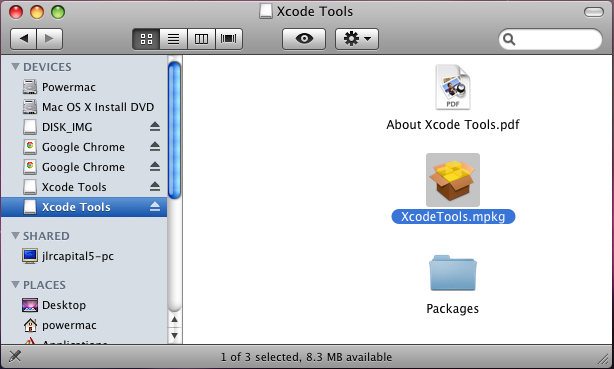This screenshot has height=369, width=614.
Task: Open Quick Look eye button
Action: [304, 39]
